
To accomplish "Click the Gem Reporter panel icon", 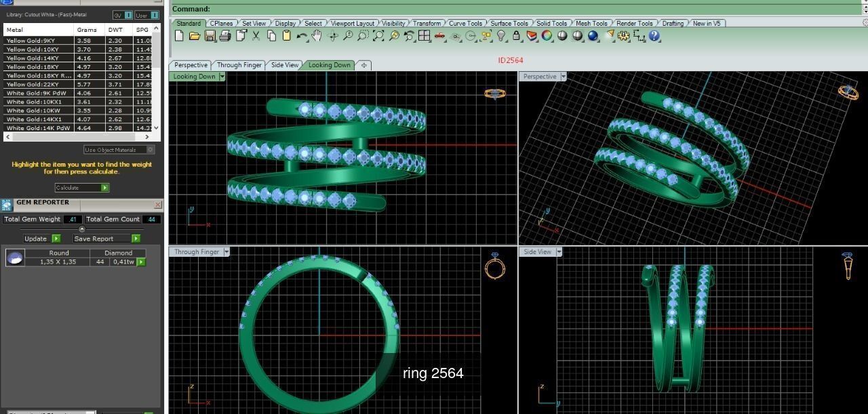I will 7,205.
